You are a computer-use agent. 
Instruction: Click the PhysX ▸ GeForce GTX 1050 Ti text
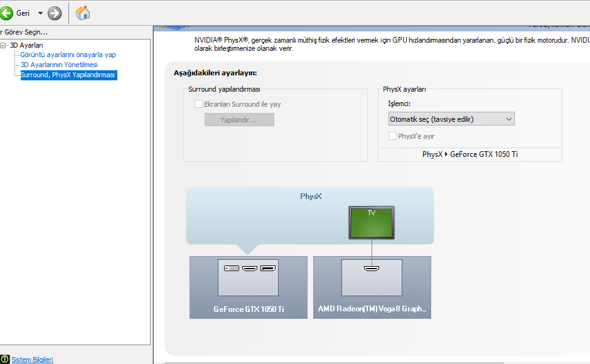[x=470, y=154]
